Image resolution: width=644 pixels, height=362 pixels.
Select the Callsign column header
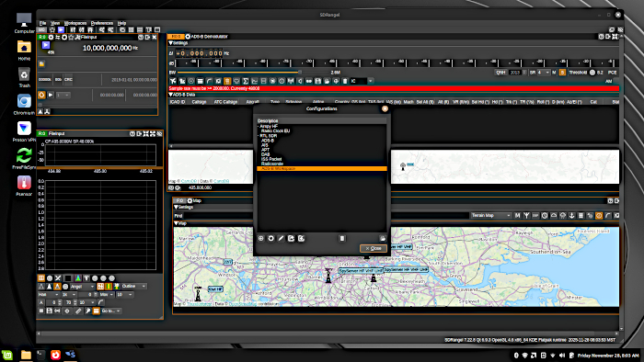tap(199, 102)
